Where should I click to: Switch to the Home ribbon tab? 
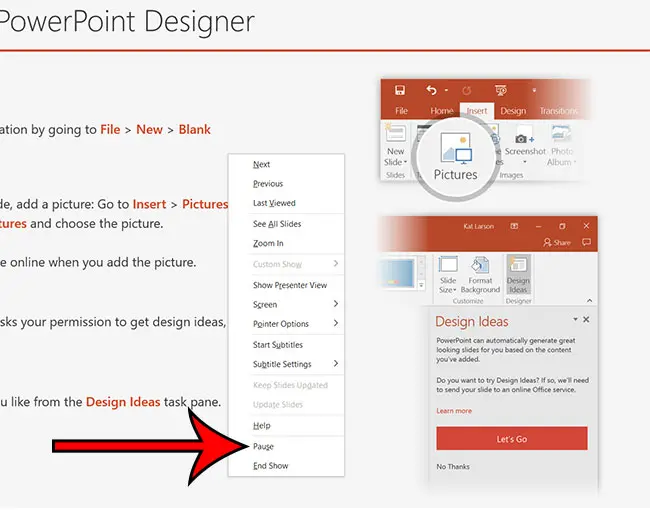click(x=441, y=111)
